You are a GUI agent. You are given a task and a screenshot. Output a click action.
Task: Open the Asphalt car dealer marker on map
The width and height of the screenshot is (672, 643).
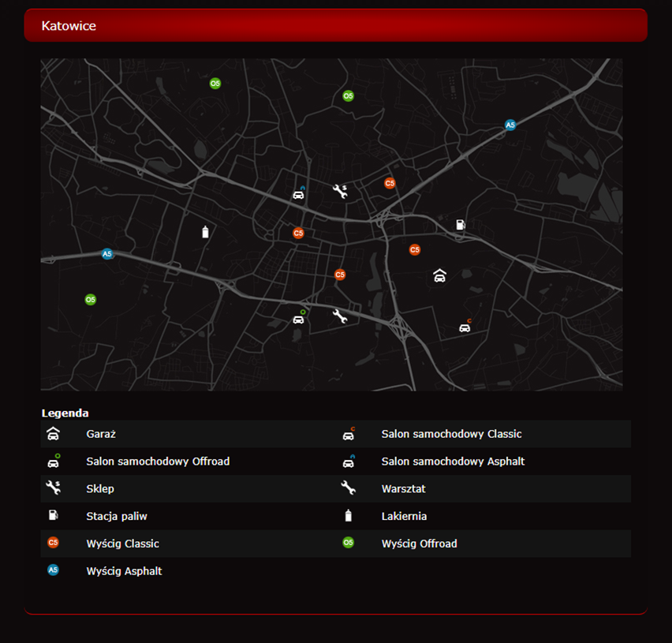pos(299,194)
